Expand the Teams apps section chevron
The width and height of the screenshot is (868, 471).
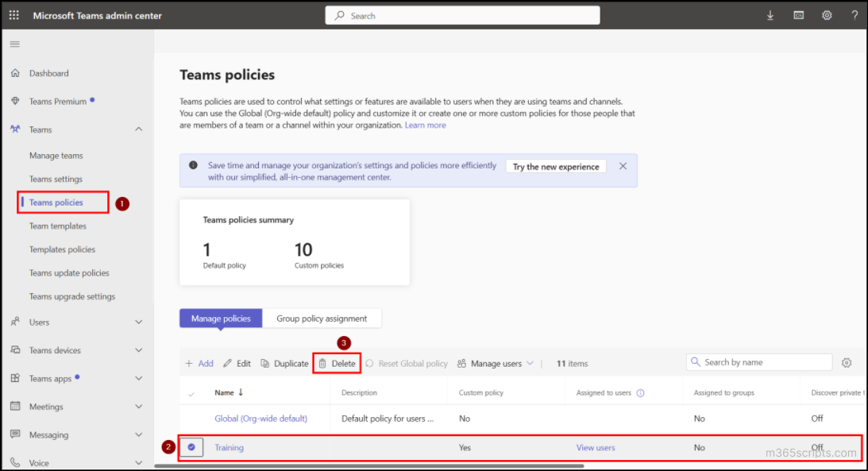tap(138, 378)
